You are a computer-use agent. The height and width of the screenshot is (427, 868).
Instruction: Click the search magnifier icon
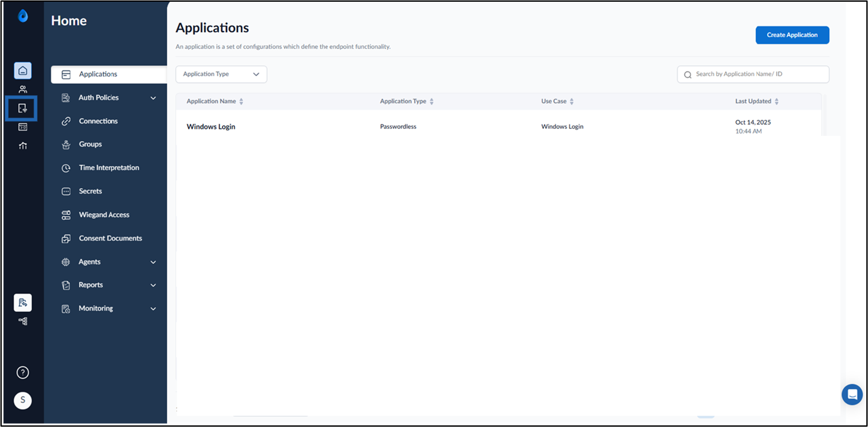tap(688, 74)
